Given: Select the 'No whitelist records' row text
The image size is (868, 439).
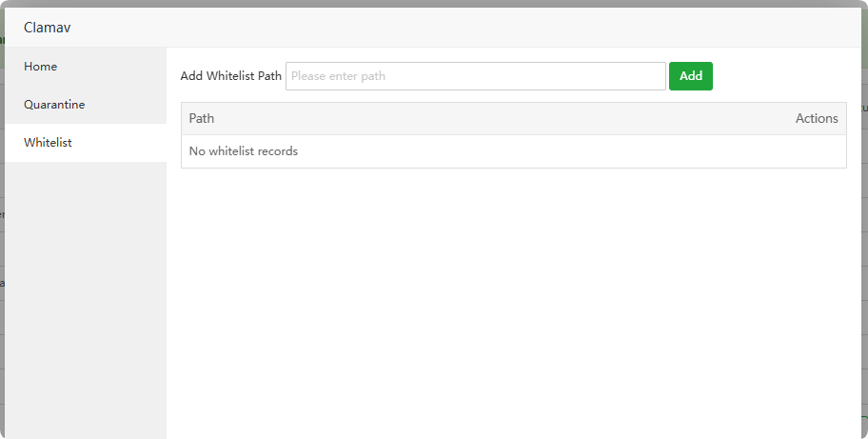Looking at the screenshot, I should pyautogui.click(x=244, y=151).
